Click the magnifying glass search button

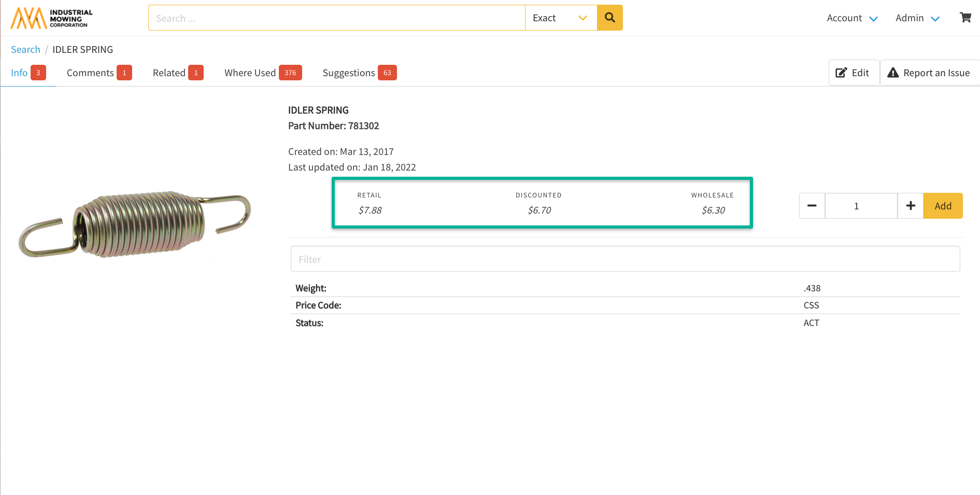tap(609, 18)
